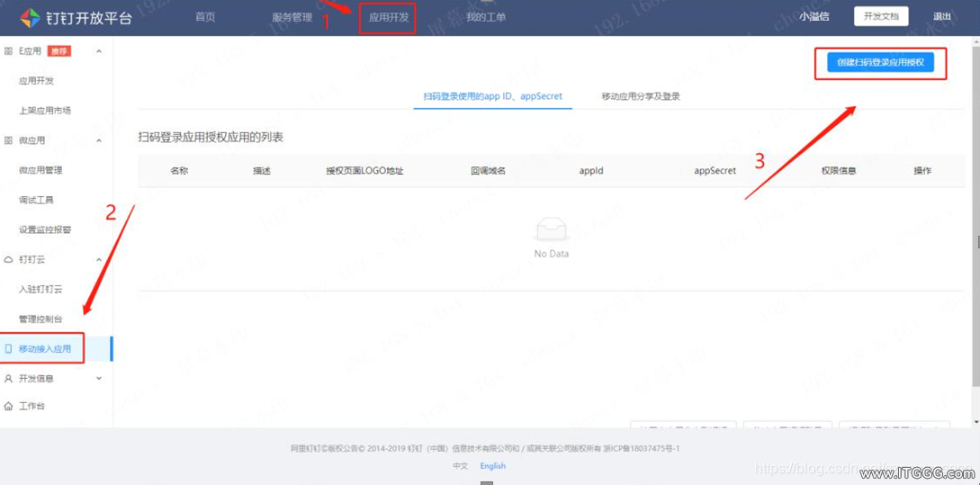The width and height of the screenshot is (980, 485).
Task: Switch language to English in footer
Action: point(492,466)
